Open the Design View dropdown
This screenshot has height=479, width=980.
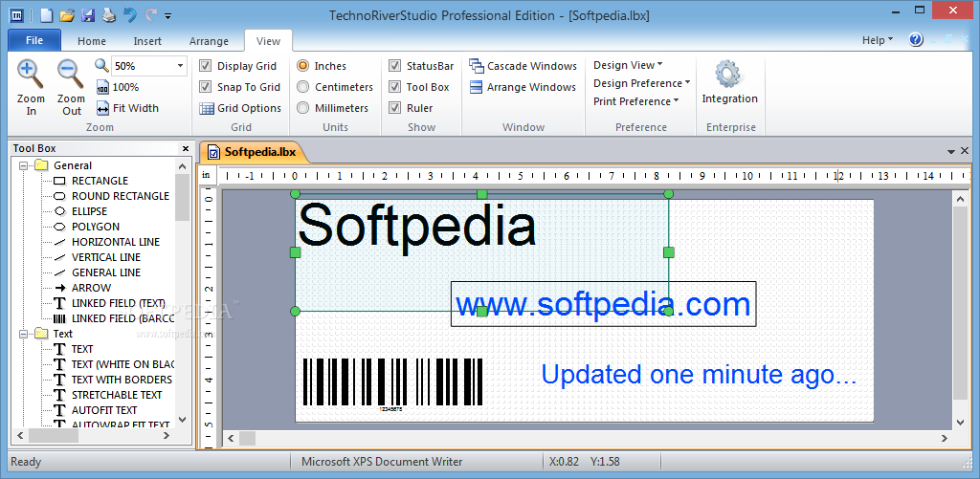[628, 65]
